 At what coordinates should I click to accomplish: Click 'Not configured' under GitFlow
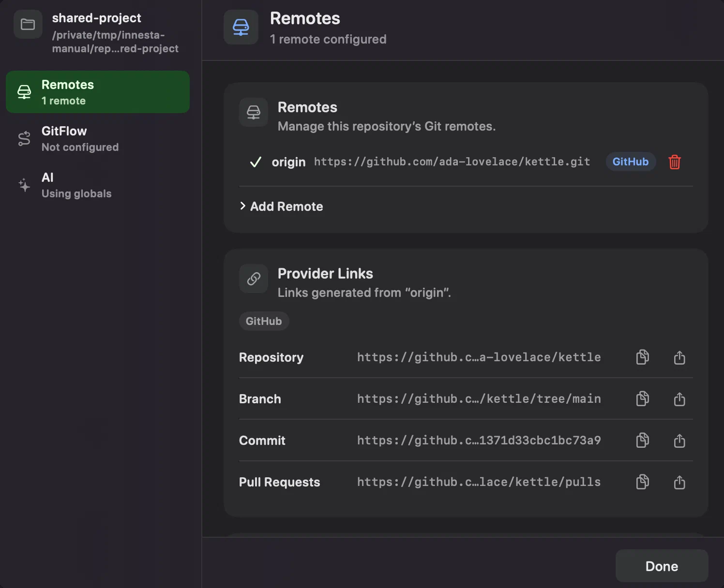(x=80, y=147)
